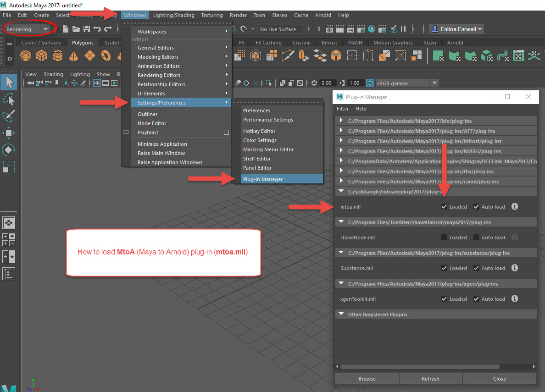Image resolution: width=545 pixels, height=392 pixels.
Task: Create a polygon torus from shelf
Action: pos(106,55)
